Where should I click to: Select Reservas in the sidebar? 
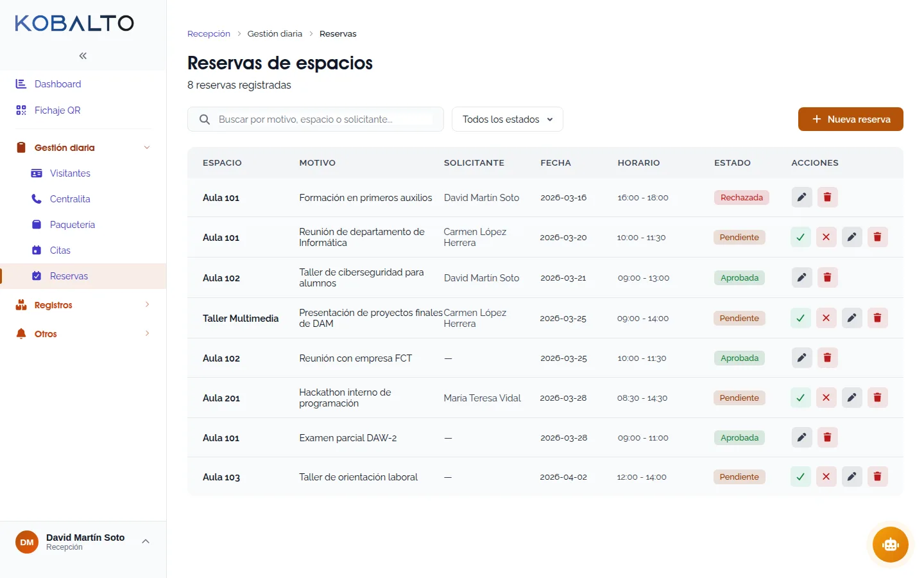coord(83,276)
